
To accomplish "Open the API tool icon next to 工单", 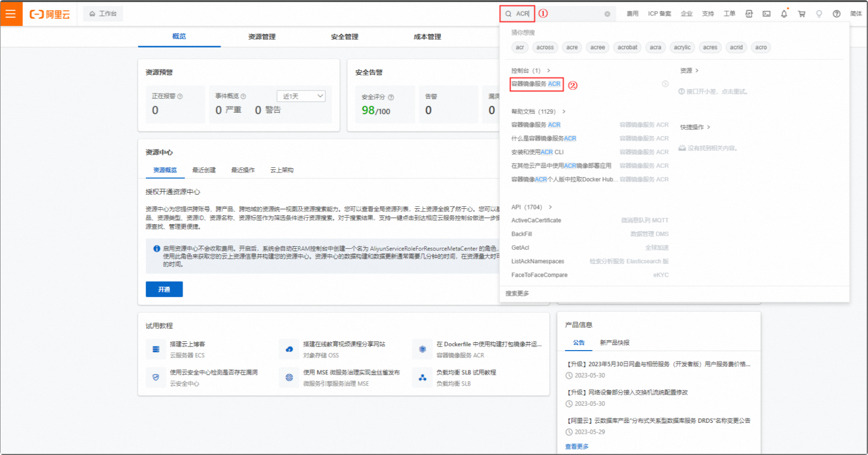I will click(749, 14).
